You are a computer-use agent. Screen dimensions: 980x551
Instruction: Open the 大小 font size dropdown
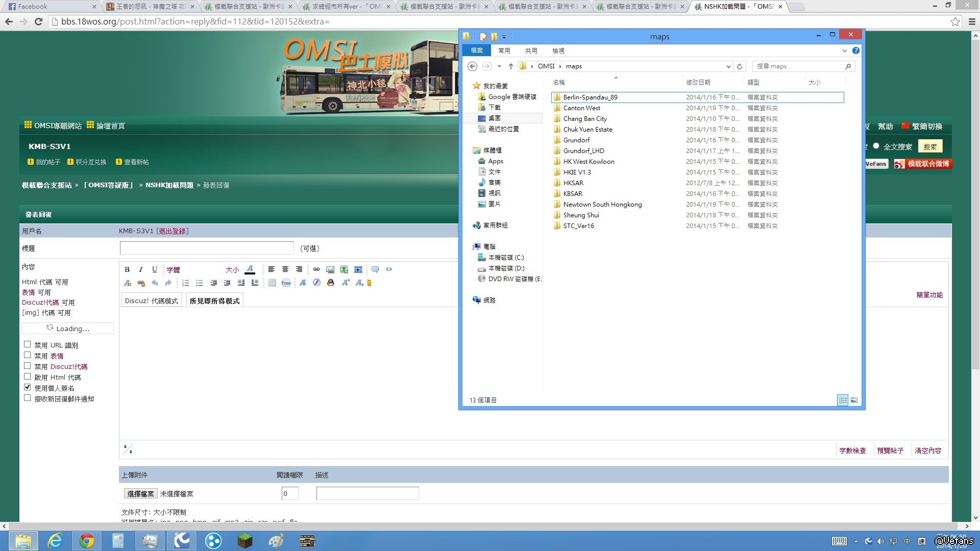point(232,269)
